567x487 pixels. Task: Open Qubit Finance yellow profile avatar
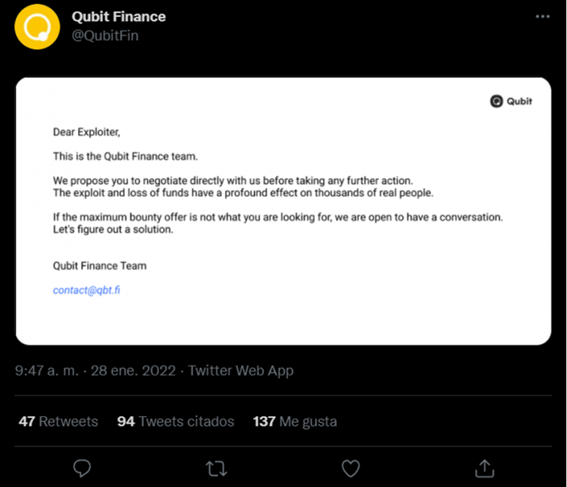37,27
